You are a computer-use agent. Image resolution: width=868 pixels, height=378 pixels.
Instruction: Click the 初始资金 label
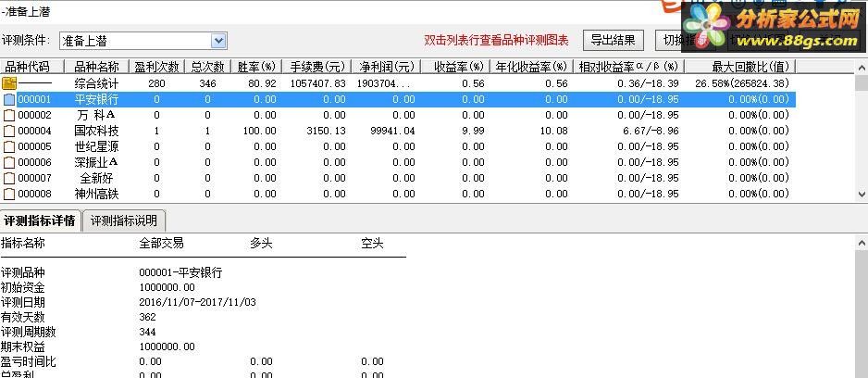click(23, 287)
